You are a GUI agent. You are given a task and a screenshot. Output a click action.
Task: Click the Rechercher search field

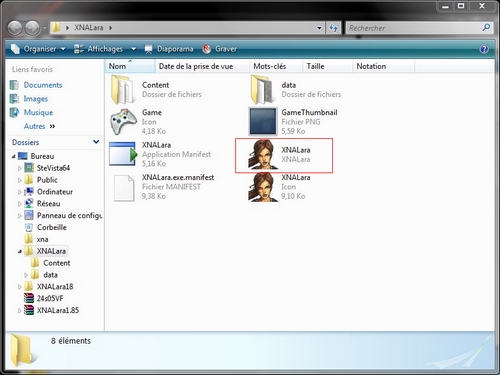(x=413, y=28)
